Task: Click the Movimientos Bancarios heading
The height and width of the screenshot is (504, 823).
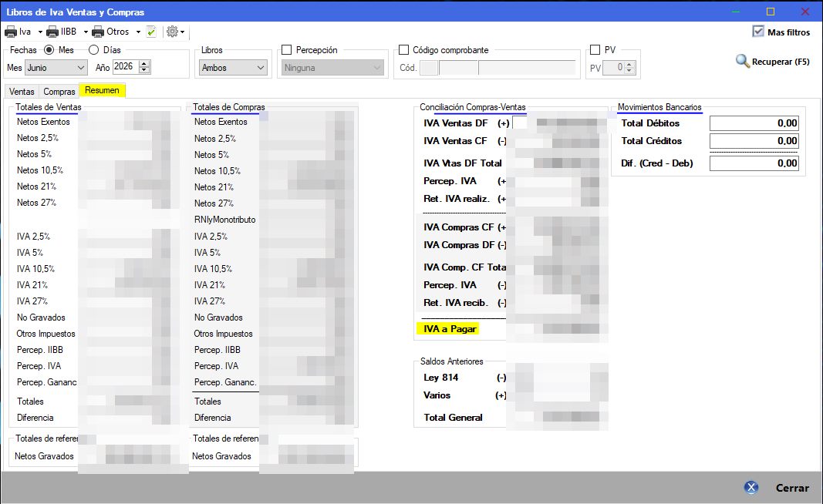Action: (x=659, y=107)
